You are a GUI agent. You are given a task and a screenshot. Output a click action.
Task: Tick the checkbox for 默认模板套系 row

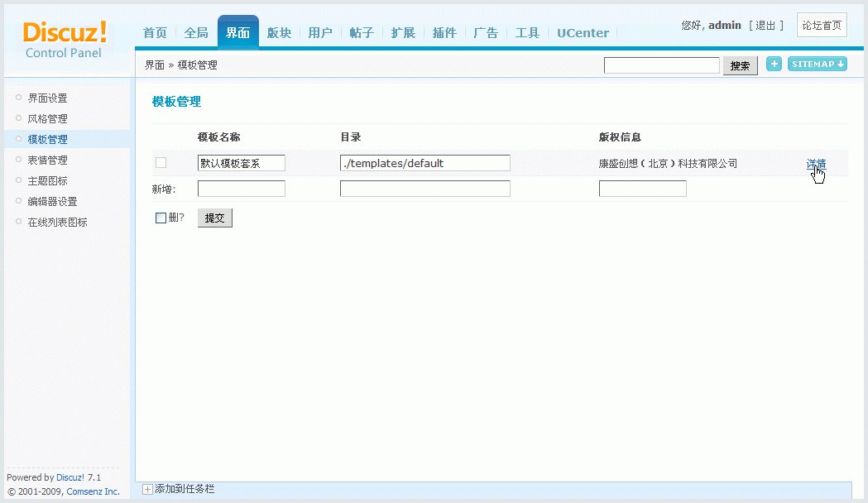[x=161, y=163]
